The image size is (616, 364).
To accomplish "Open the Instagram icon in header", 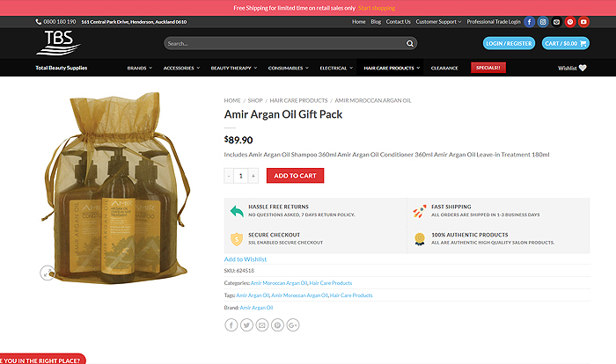I will (543, 22).
